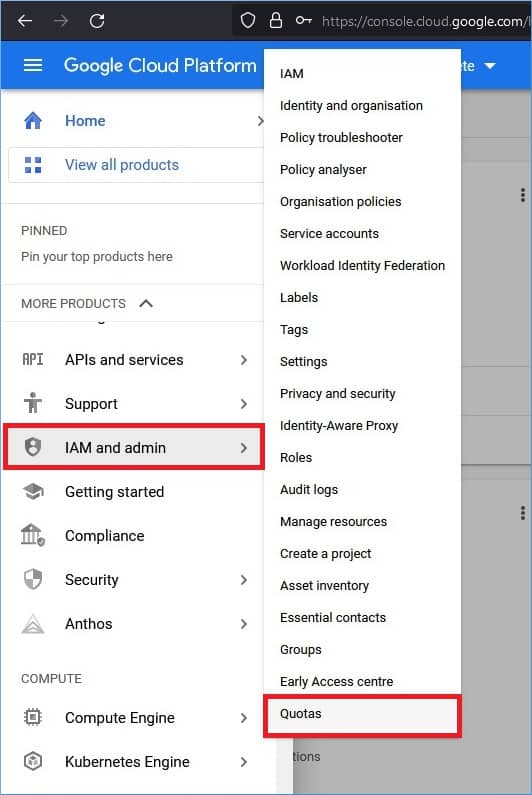Toggle the hamburger navigation menu

33,65
